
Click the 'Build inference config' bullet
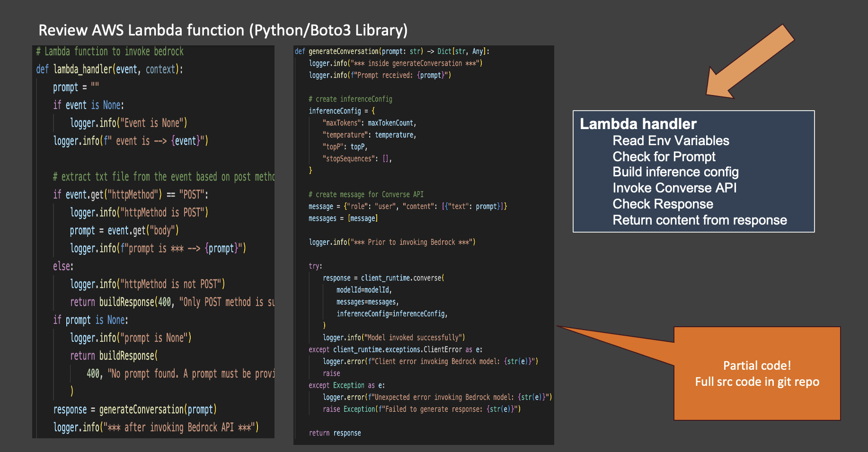(x=675, y=172)
